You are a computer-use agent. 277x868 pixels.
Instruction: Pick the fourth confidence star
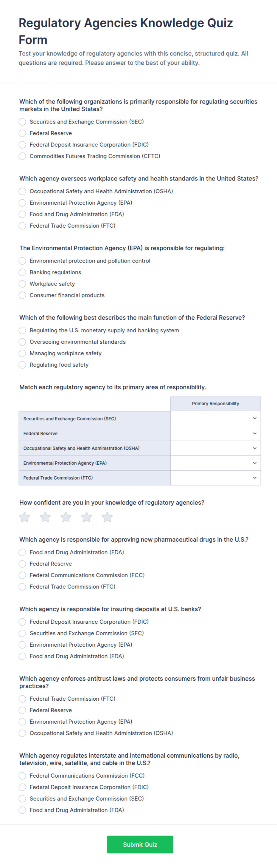point(86,517)
